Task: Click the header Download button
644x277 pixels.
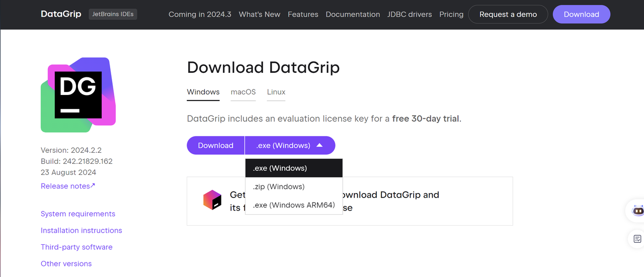Action: tap(581, 14)
